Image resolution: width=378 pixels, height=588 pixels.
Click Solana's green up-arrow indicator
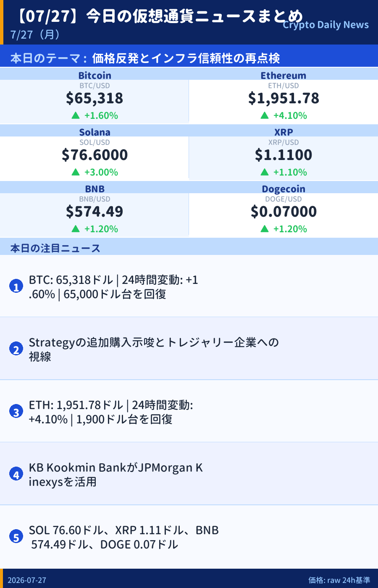click(x=76, y=172)
